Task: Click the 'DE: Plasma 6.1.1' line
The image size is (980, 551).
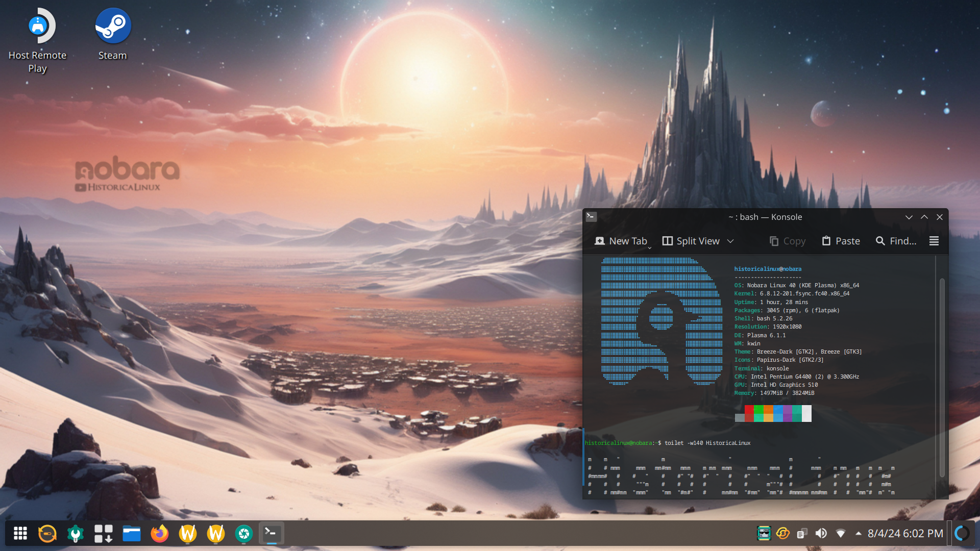Action: pos(759,335)
